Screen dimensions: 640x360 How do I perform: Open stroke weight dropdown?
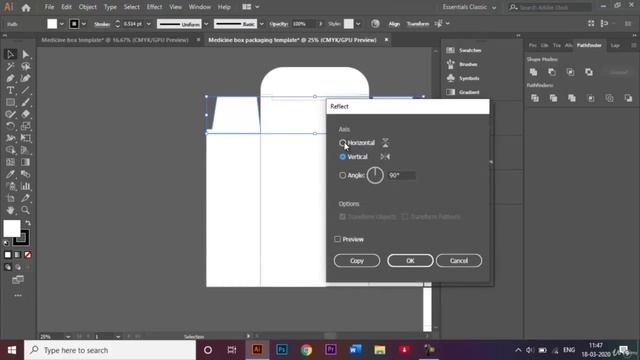[149, 24]
